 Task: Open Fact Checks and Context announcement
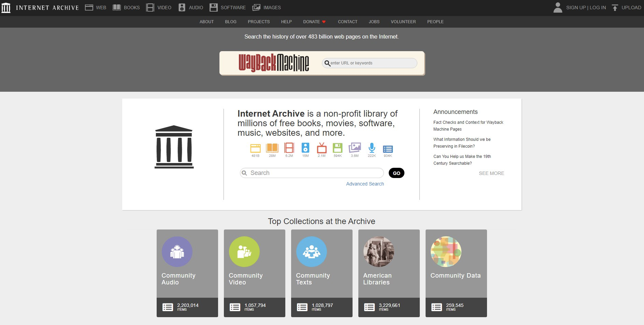(x=468, y=125)
